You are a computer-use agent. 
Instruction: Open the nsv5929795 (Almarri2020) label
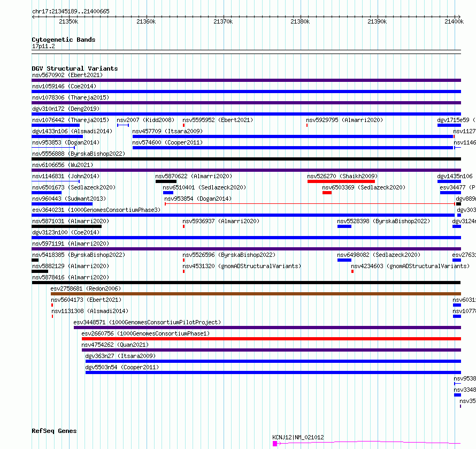(344, 120)
